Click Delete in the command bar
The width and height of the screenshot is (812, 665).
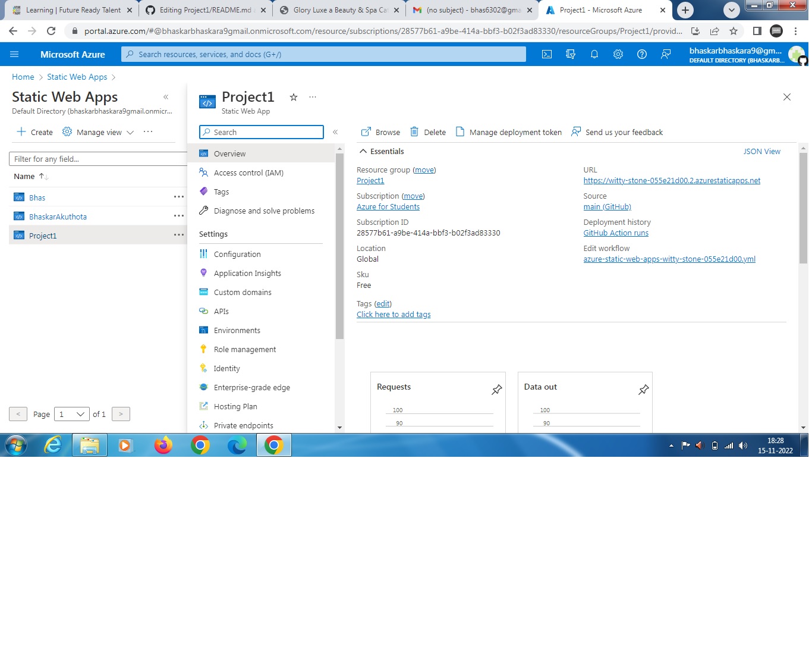coord(428,132)
